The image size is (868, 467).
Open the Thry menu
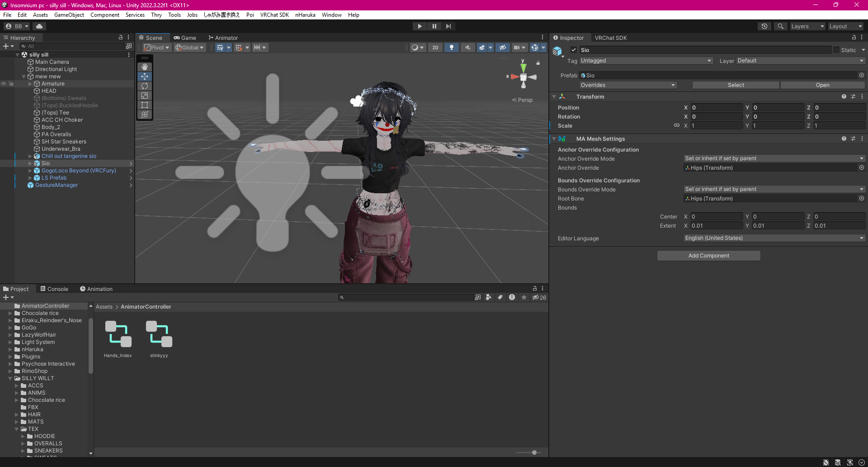pos(156,15)
